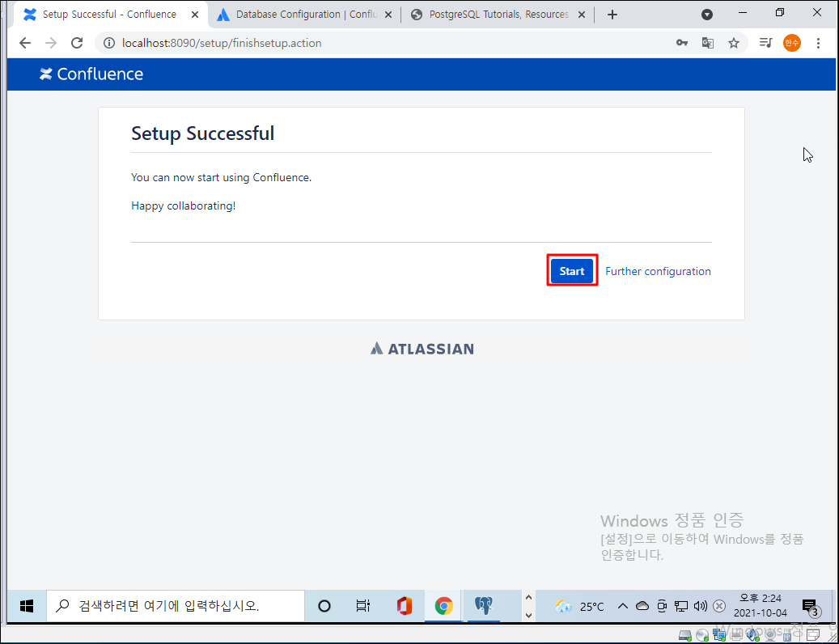Viewport: 839px width, 644px height.
Task: Open the Chrome profile avatar
Action: tap(792, 43)
